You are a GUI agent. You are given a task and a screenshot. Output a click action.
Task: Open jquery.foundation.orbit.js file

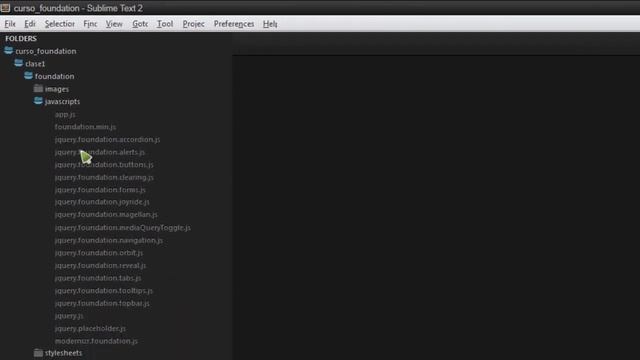pyautogui.click(x=99, y=253)
